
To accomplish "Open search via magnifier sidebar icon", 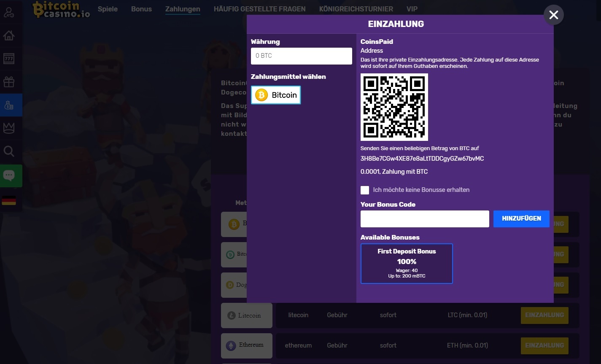I will [x=9, y=151].
